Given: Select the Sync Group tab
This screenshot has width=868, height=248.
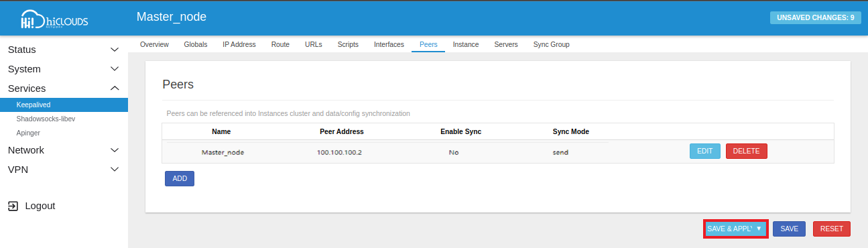Looking at the screenshot, I should point(552,44).
